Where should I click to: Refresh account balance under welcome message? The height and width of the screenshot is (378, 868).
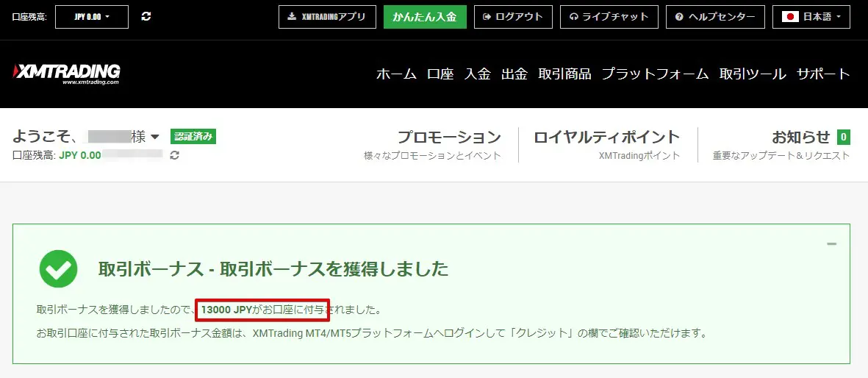click(174, 155)
